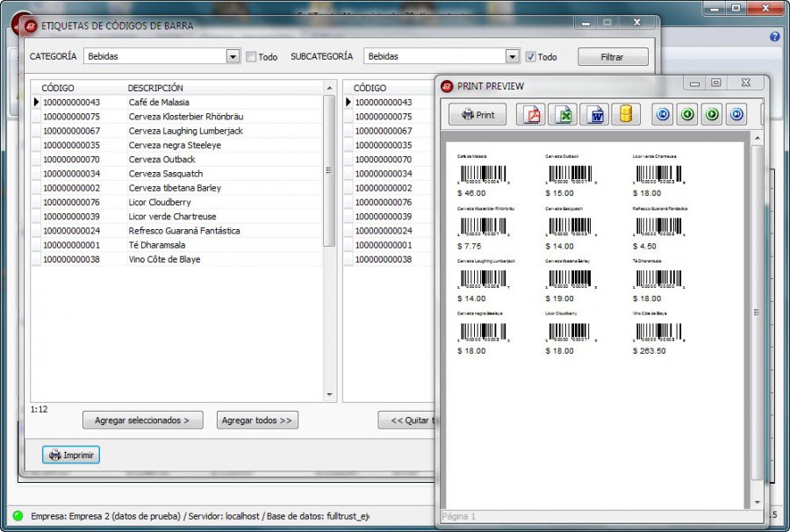Expand the Categoría dropdown

(233, 56)
